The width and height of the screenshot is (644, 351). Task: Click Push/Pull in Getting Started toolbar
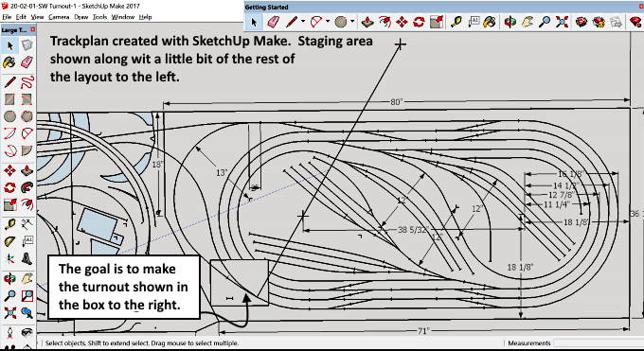[367, 22]
